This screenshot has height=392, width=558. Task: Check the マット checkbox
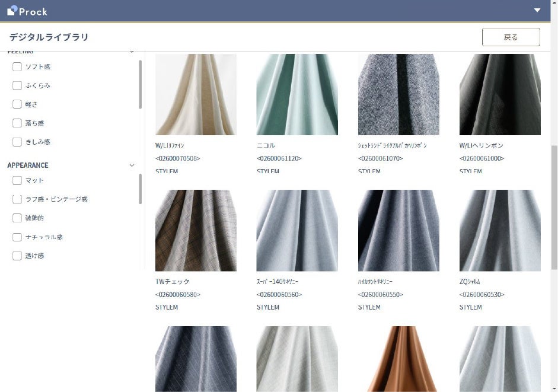pos(17,180)
